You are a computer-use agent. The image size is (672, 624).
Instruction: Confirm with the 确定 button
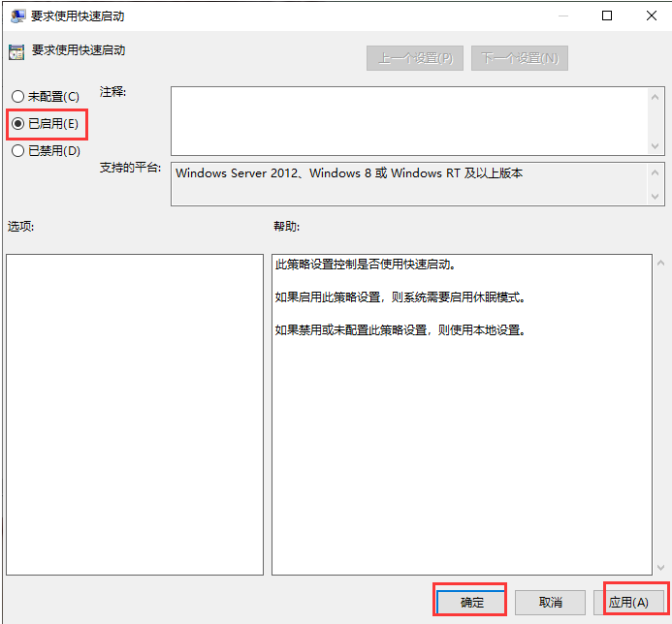(470, 602)
